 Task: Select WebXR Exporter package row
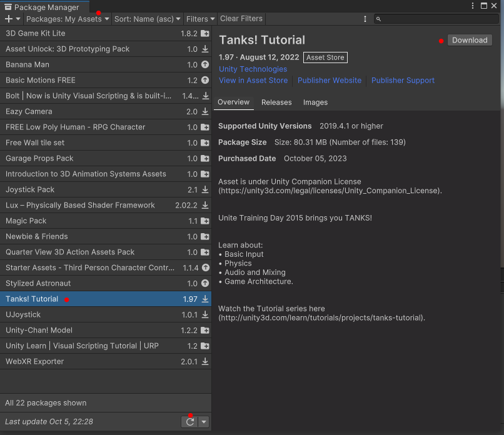click(x=106, y=361)
